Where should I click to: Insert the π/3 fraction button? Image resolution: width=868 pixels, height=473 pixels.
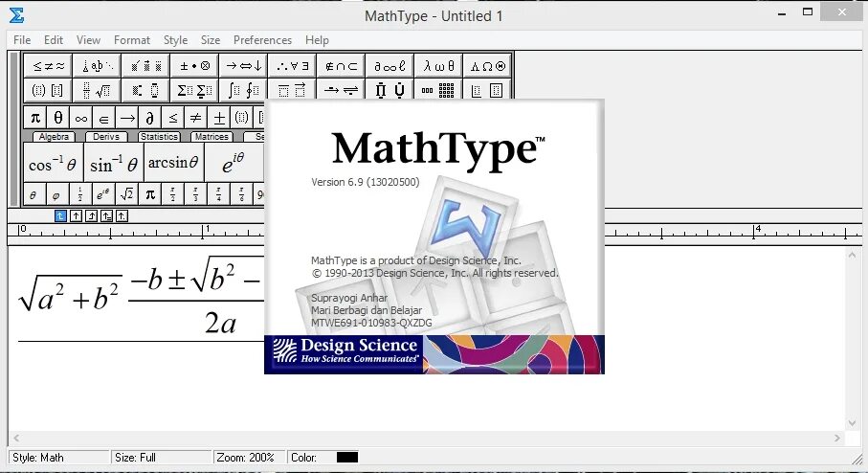click(x=195, y=194)
